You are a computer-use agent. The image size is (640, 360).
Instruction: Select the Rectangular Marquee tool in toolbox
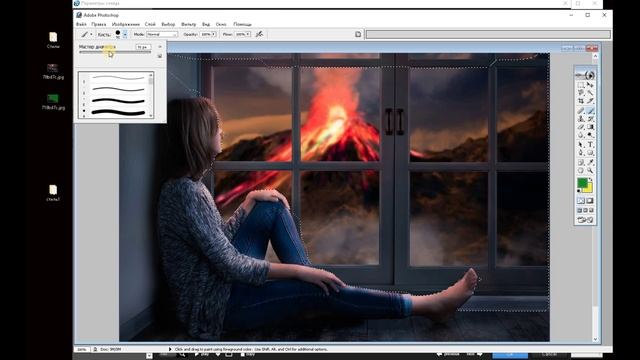pos(581,85)
